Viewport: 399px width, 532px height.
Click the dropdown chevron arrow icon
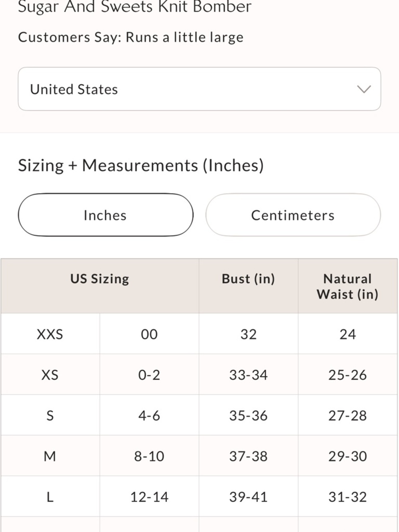[x=364, y=89]
